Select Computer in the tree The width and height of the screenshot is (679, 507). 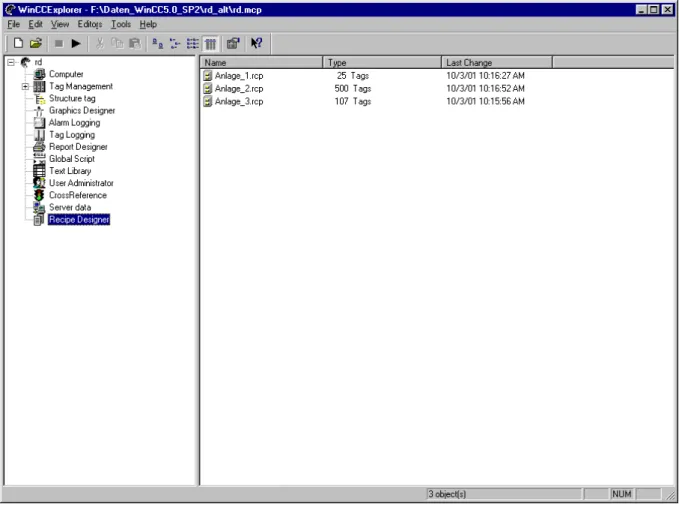[66, 74]
